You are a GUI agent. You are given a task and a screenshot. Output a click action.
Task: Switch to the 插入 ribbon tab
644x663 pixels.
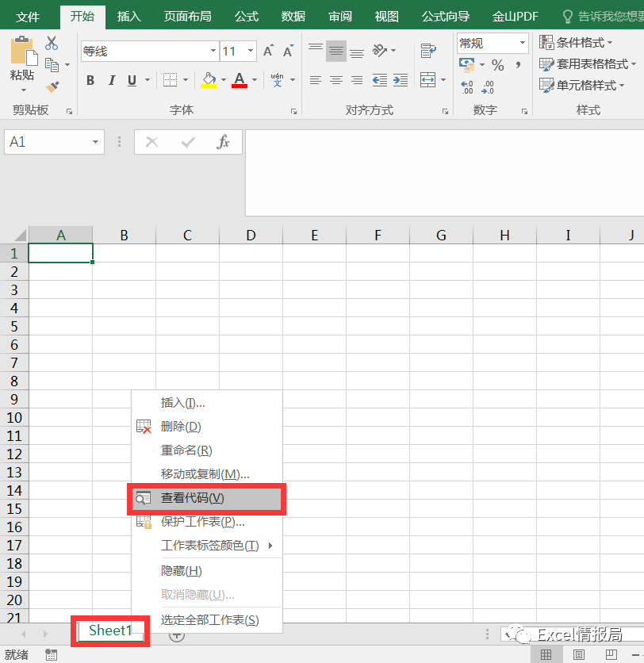coord(128,16)
